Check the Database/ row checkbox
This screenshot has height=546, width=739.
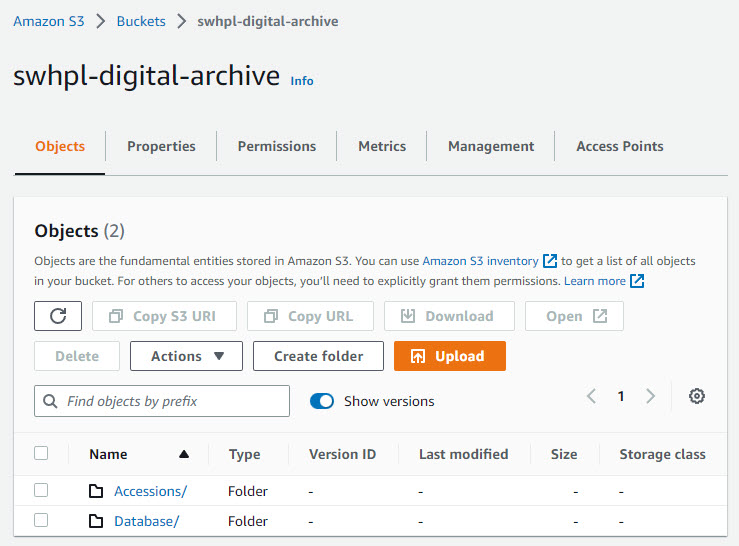41,521
